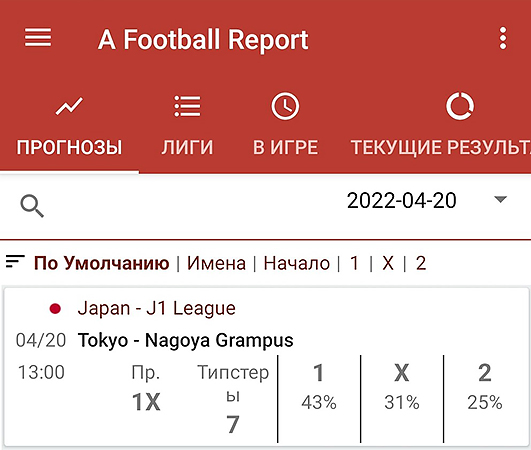The height and width of the screenshot is (450, 531).
Task: Tap the donut chart results icon
Action: (x=460, y=106)
